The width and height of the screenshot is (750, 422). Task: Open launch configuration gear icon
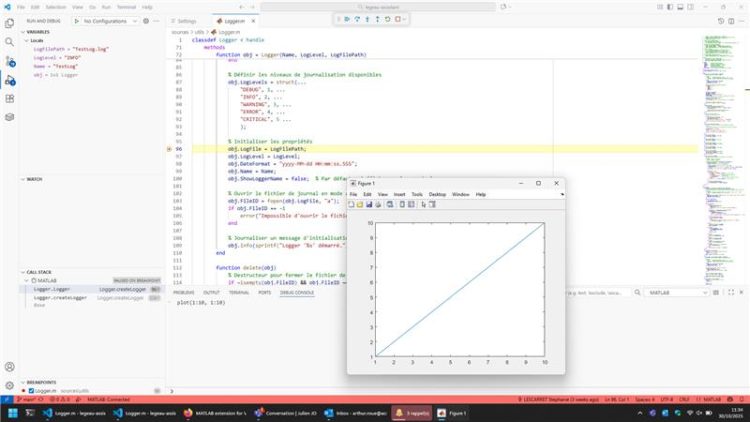pyautogui.click(x=146, y=20)
